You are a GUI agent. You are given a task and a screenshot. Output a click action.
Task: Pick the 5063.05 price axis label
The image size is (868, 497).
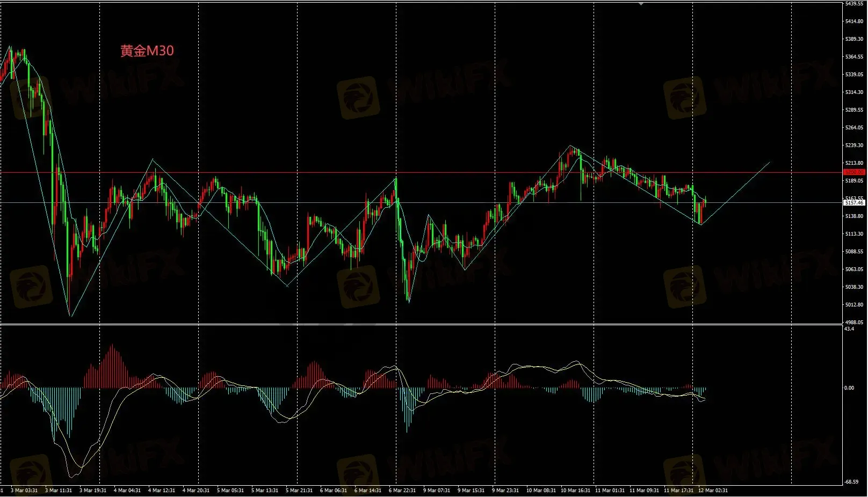tap(854, 269)
